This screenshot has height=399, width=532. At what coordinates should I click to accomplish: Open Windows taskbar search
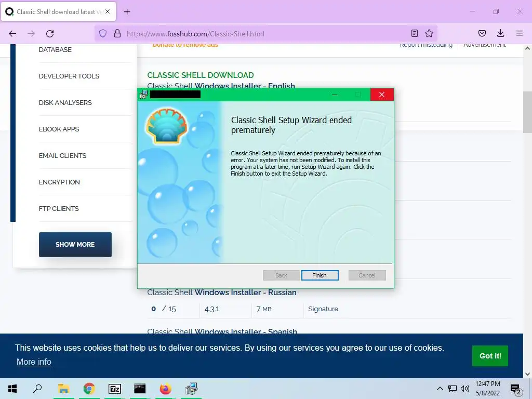[37, 389]
